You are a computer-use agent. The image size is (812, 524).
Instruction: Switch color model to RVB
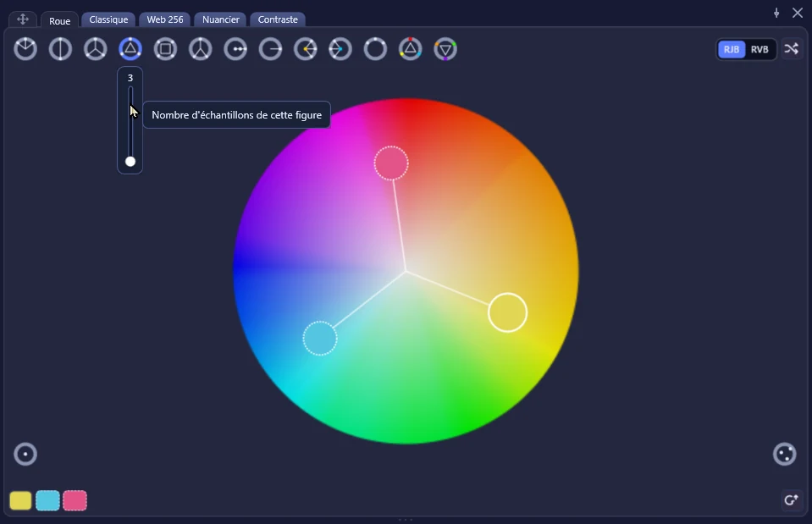click(760, 49)
